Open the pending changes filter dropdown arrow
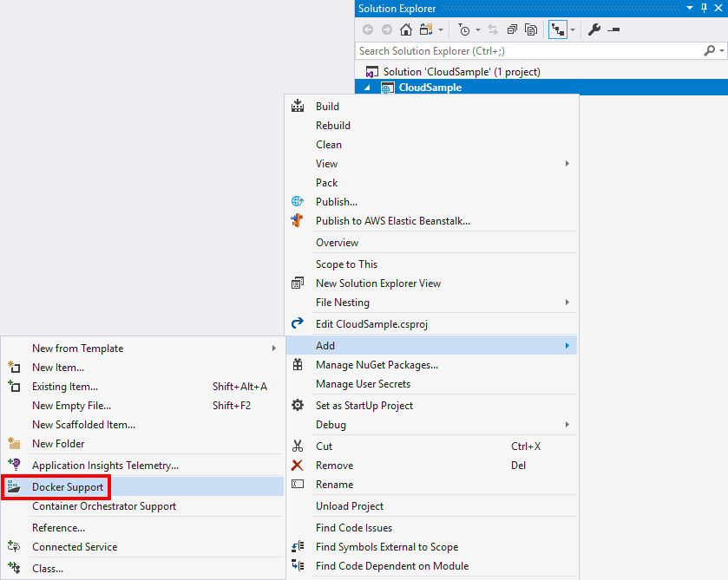The height and width of the screenshot is (580, 728). [478, 30]
